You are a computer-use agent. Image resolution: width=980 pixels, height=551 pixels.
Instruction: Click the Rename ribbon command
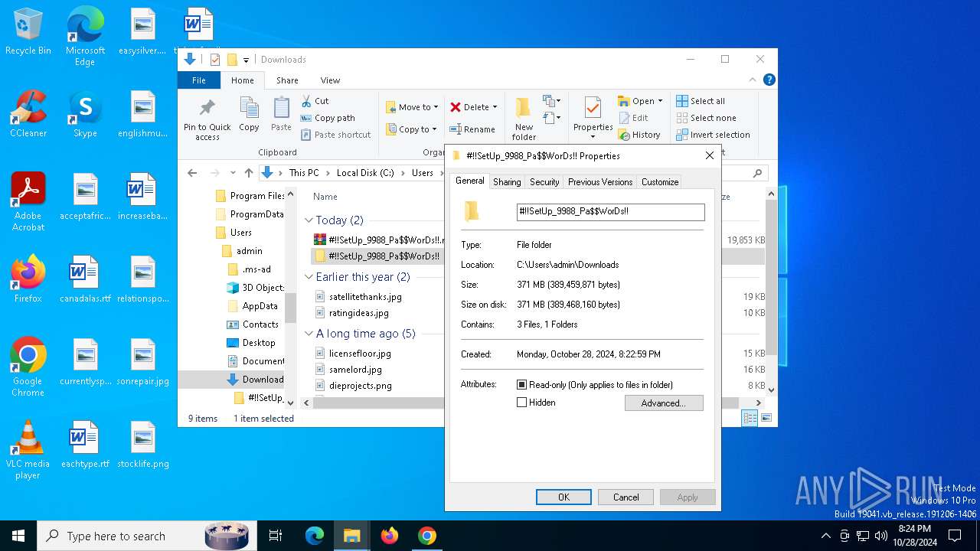point(472,129)
